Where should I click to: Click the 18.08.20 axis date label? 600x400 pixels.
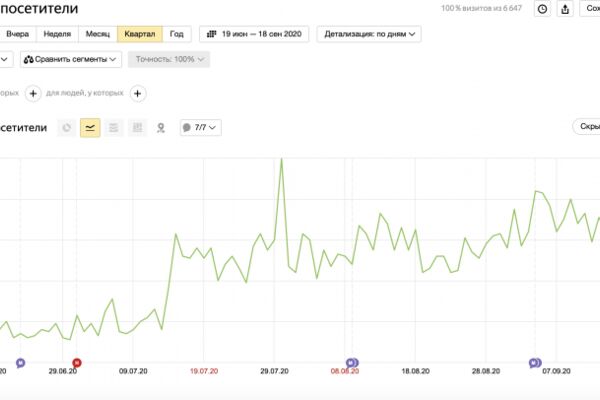click(415, 371)
